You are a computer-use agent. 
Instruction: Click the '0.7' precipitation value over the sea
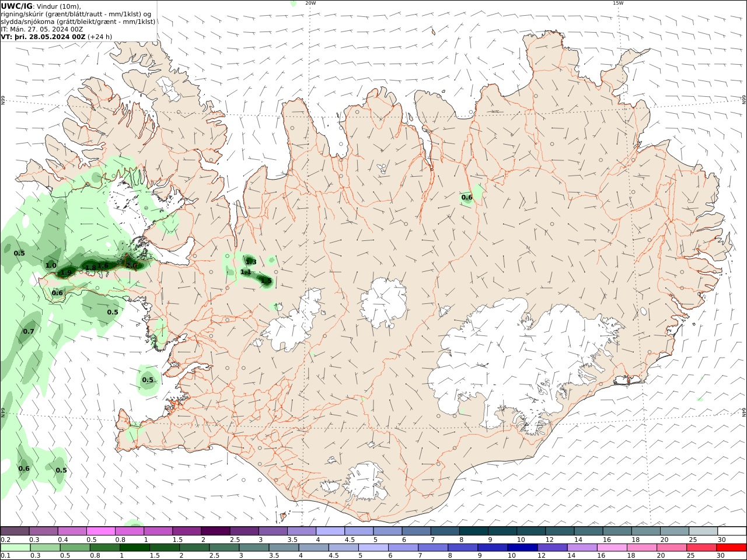(29, 331)
